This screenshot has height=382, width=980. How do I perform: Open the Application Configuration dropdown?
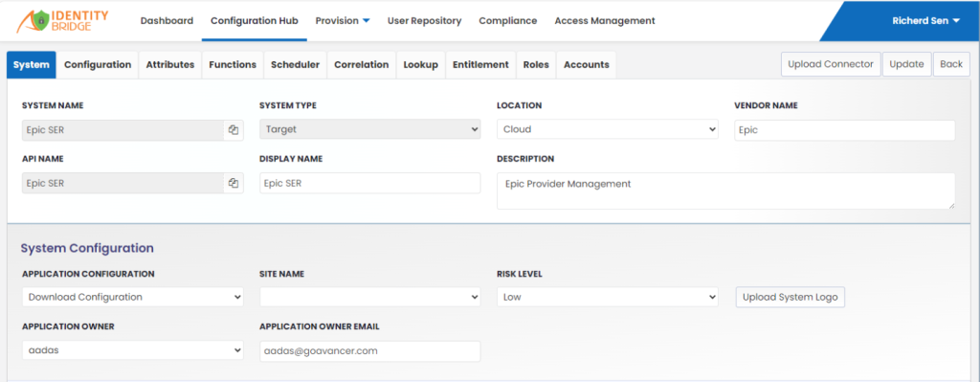tap(132, 297)
